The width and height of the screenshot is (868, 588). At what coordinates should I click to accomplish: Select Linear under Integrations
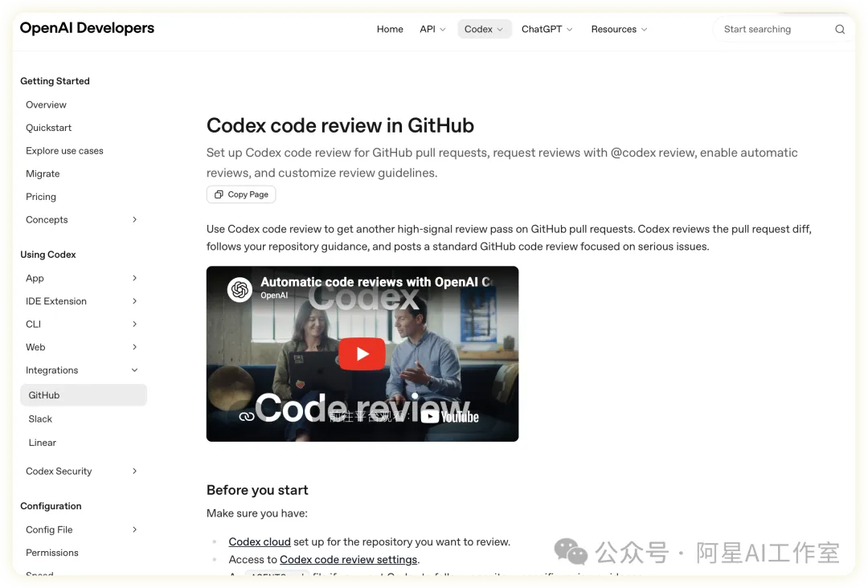pos(42,443)
